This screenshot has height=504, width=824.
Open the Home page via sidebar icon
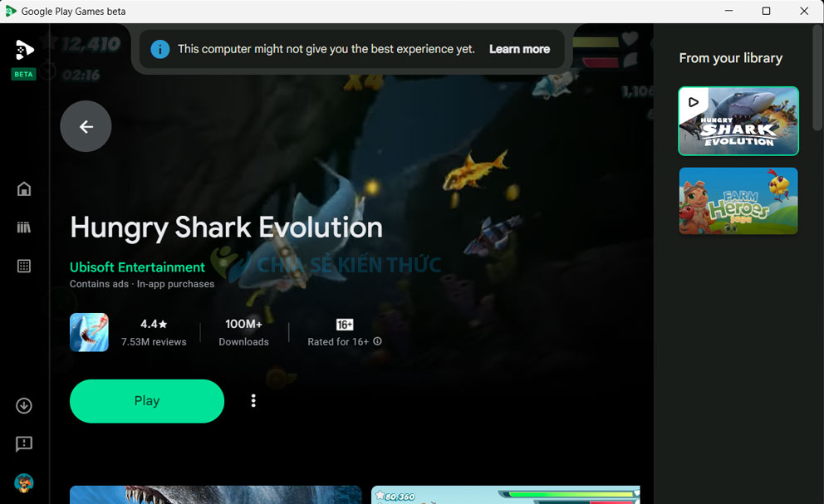pyautogui.click(x=24, y=188)
